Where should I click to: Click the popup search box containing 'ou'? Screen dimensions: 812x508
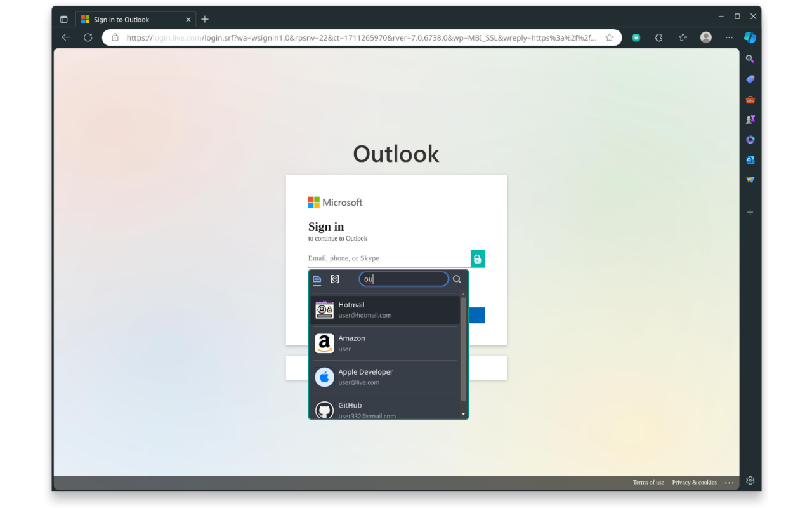(403, 279)
